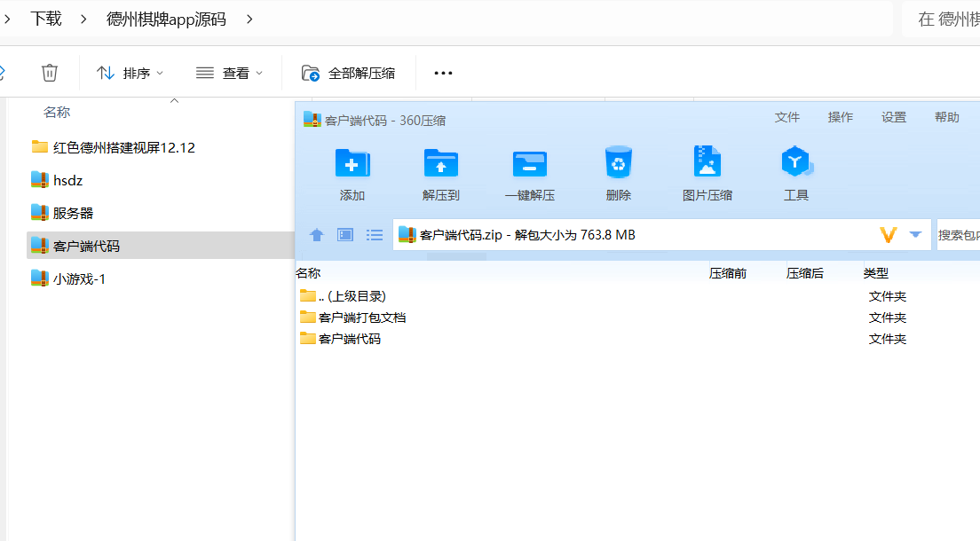The width and height of the screenshot is (980, 541).
Task: Open the 排序 sort dropdown in Explorer
Action: tap(130, 73)
